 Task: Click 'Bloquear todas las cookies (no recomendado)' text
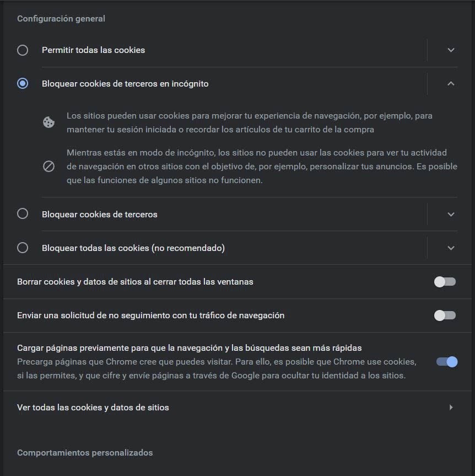pyautogui.click(x=133, y=248)
